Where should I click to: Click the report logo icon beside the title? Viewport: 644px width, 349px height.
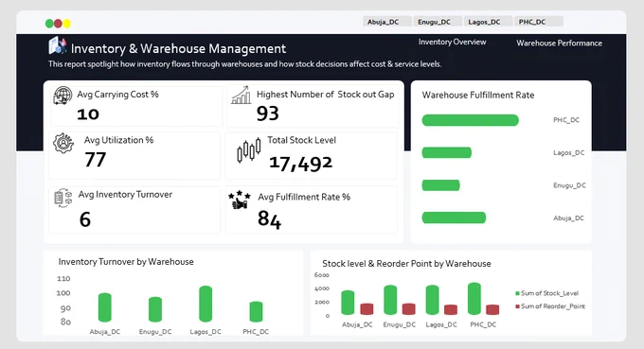[x=57, y=45]
